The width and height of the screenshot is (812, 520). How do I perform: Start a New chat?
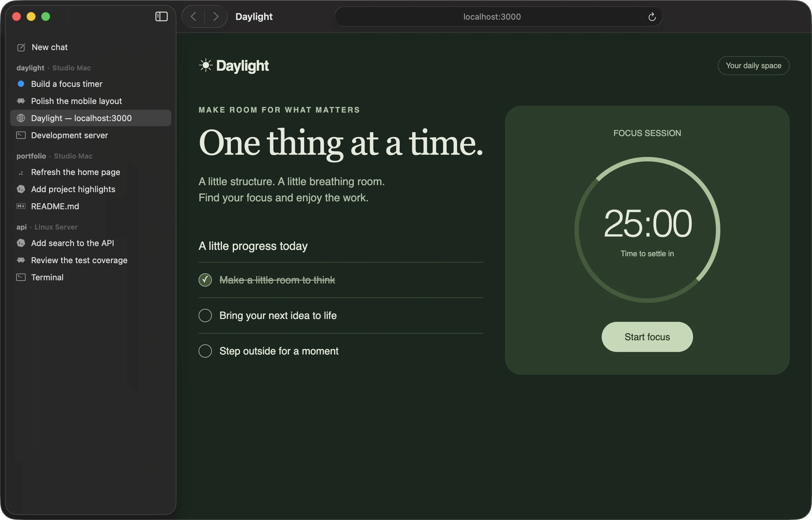point(90,47)
